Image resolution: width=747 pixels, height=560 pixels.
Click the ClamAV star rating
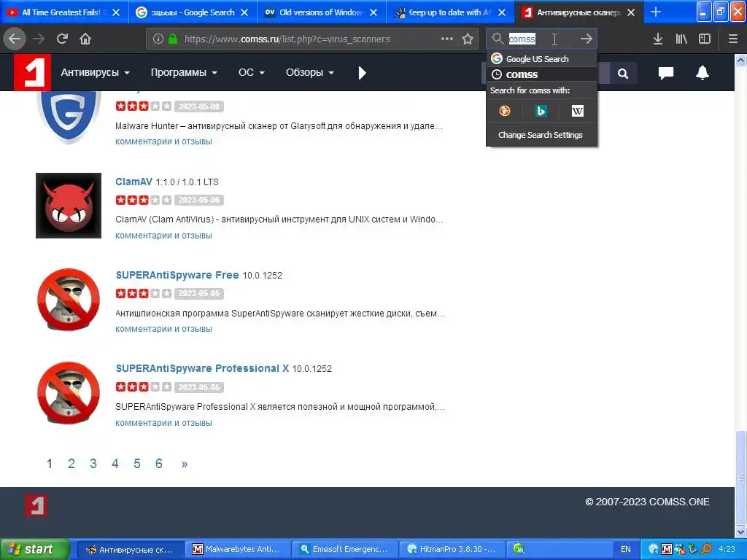click(x=144, y=200)
